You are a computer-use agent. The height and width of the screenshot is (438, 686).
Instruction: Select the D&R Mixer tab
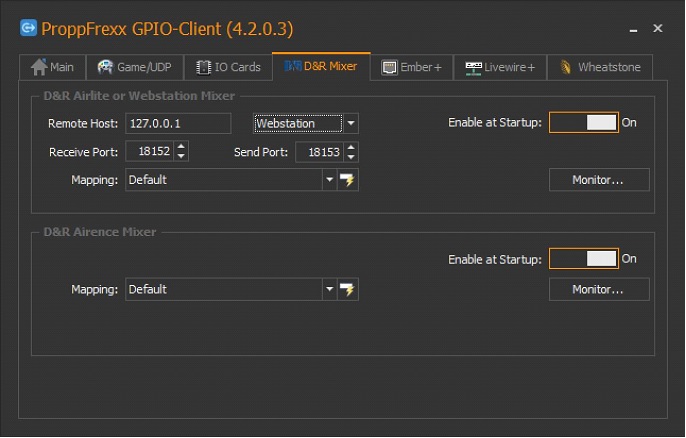(321, 67)
